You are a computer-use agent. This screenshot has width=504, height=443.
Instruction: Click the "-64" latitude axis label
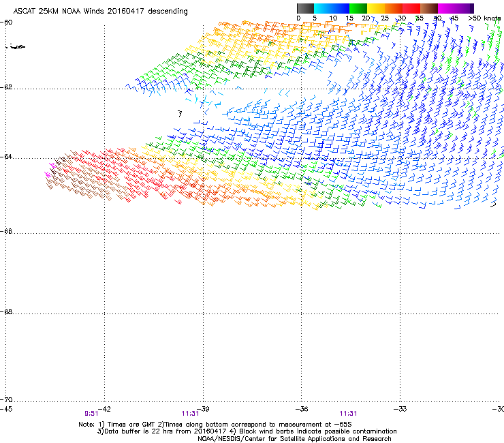[x=6, y=157]
